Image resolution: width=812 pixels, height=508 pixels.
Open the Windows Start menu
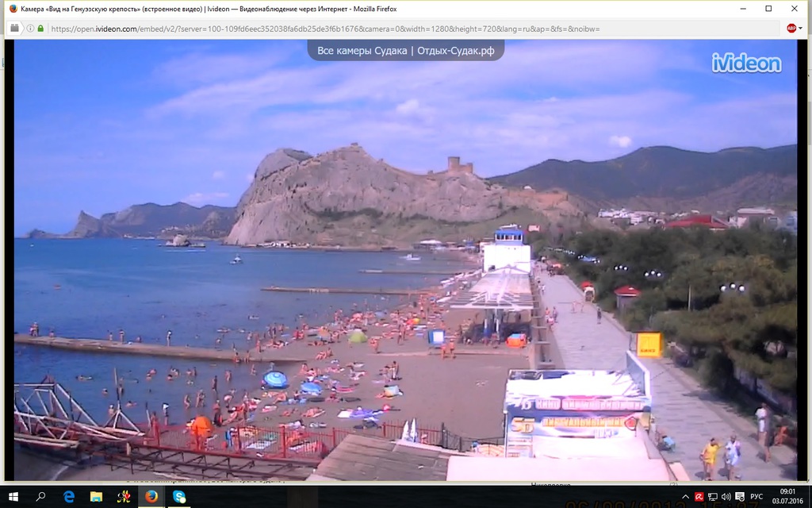tap(13, 496)
